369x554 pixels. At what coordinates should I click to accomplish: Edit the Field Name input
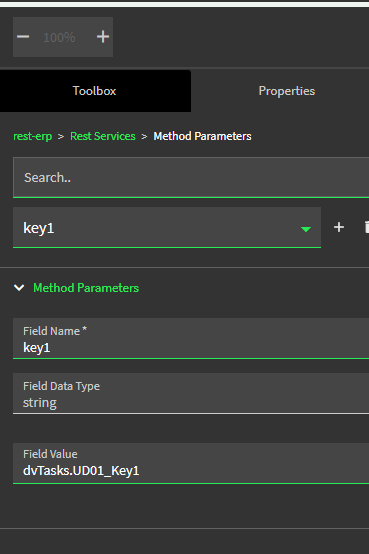[x=191, y=338]
